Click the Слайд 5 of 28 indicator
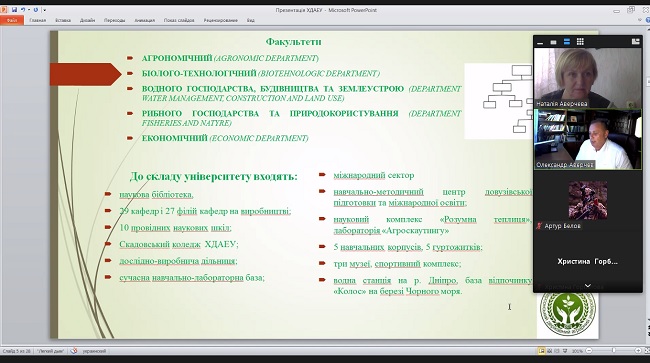Image resolution: width=650 pixels, height=363 pixels. point(17,351)
